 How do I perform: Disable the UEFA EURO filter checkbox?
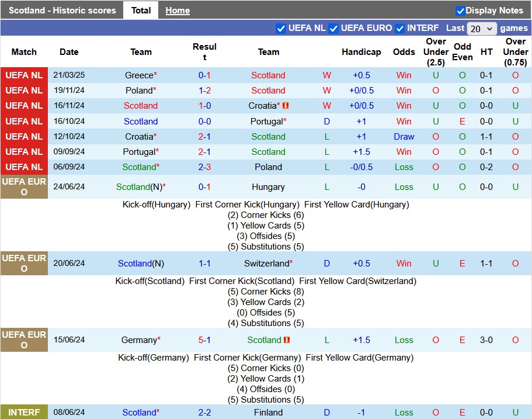click(x=333, y=28)
